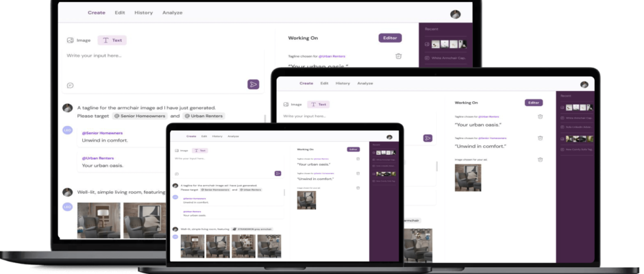Viewport: 644px width, 274px height.
Task: Delete Urban Renters tagline on small front laptop
Action: (358, 159)
